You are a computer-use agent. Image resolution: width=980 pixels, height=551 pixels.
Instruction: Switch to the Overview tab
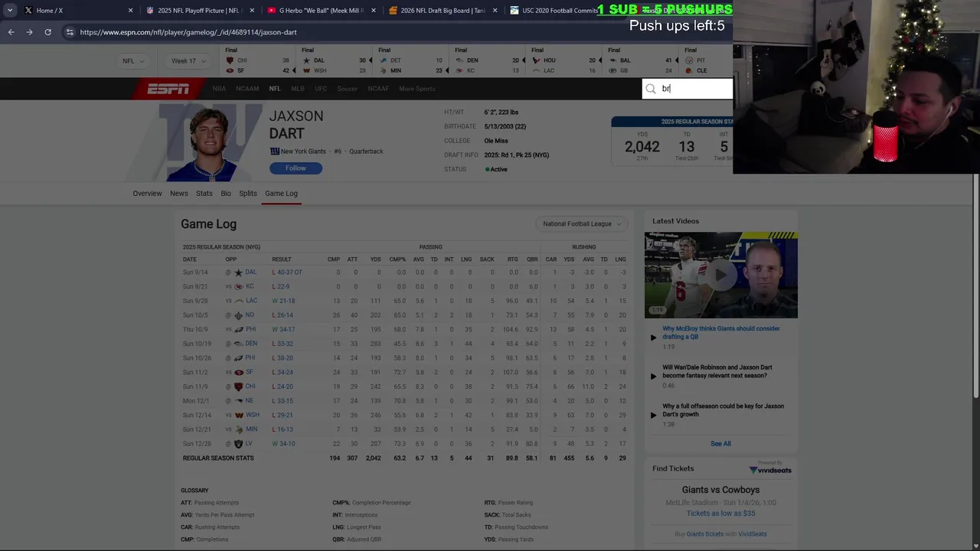[147, 194]
